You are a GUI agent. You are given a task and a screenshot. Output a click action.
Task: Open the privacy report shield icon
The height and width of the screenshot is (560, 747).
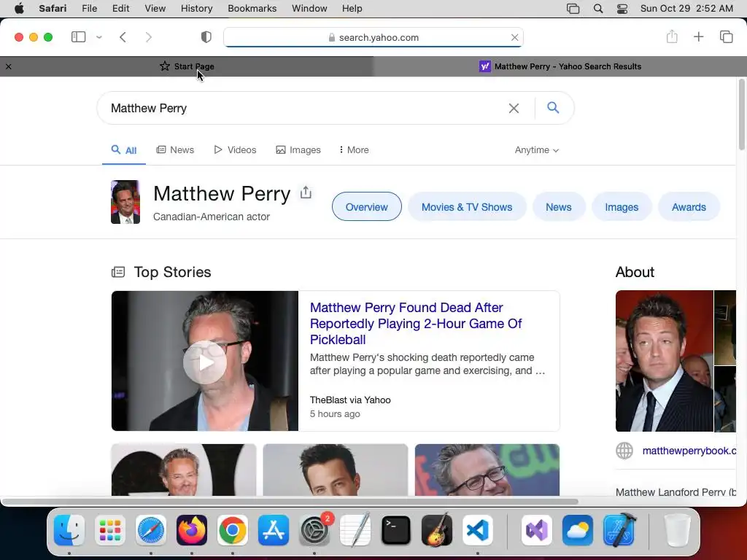pos(206,37)
